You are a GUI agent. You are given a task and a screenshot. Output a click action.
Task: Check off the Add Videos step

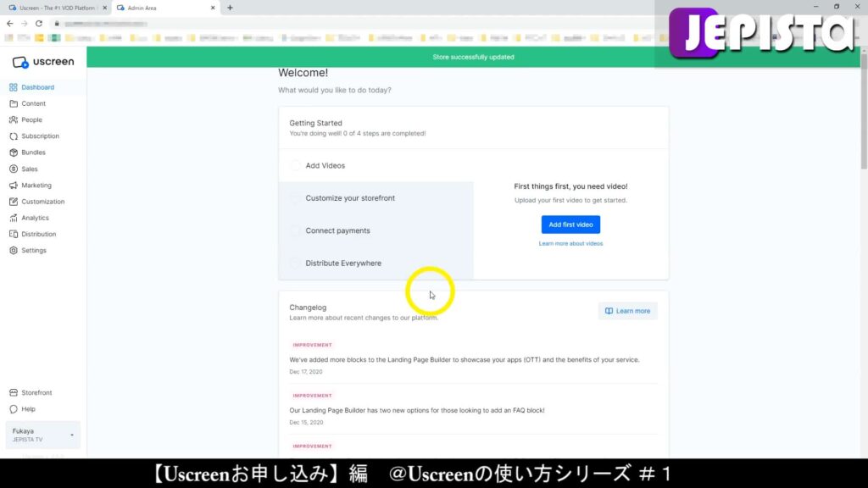pos(297,165)
